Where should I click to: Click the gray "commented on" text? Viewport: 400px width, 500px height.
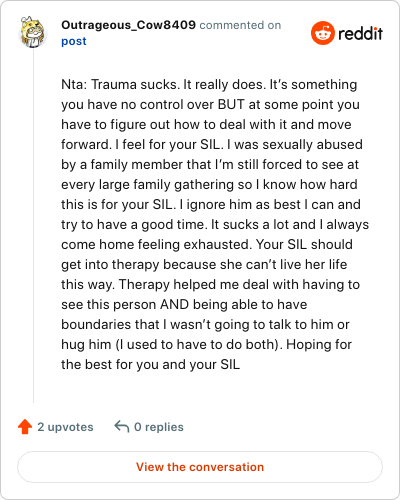[x=240, y=25]
